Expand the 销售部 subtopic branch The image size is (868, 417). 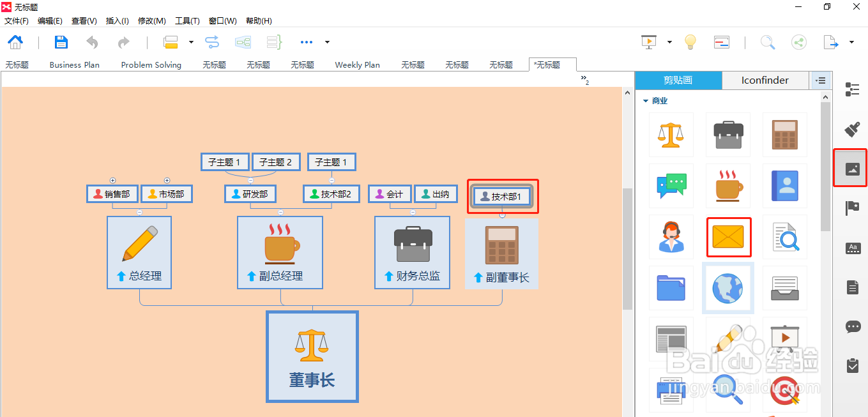(x=112, y=180)
